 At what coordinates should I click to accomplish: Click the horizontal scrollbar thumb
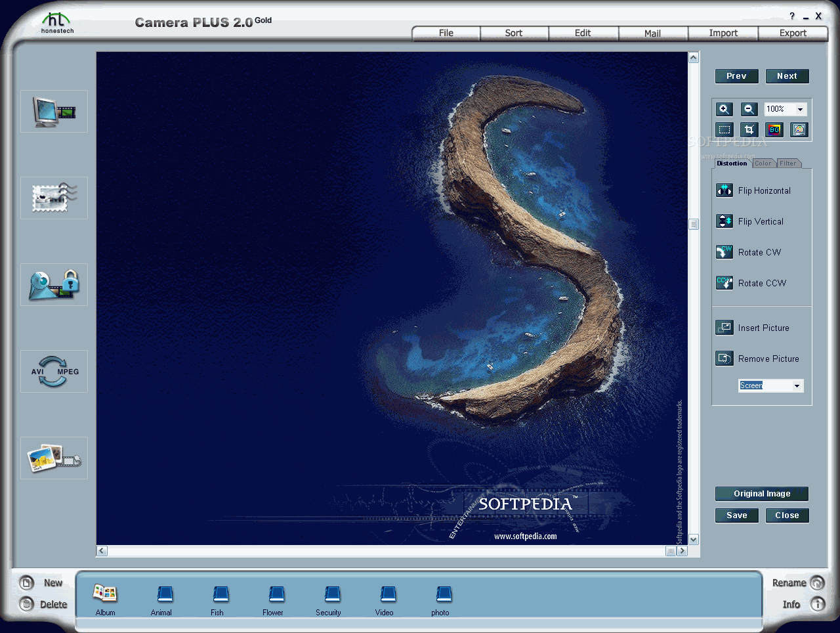click(x=671, y=551)
